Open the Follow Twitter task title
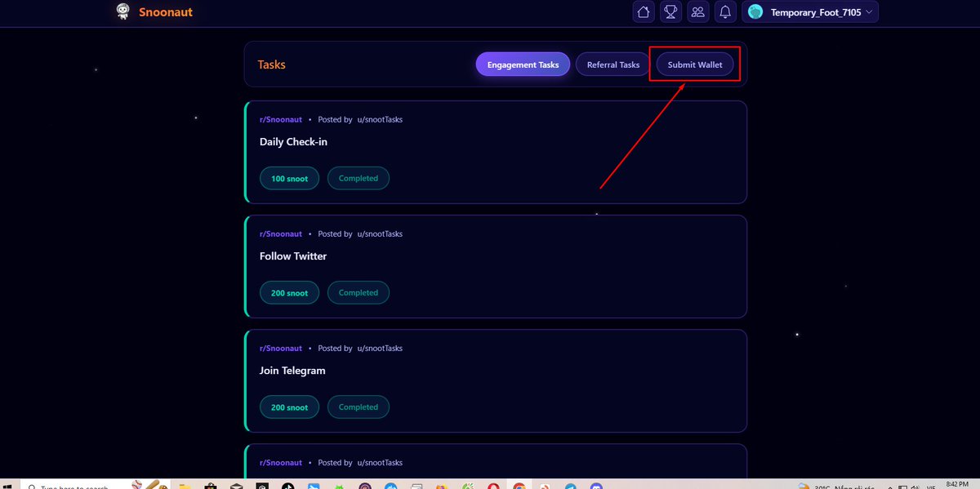Screen dimensions: 980x489 (293, 256)
